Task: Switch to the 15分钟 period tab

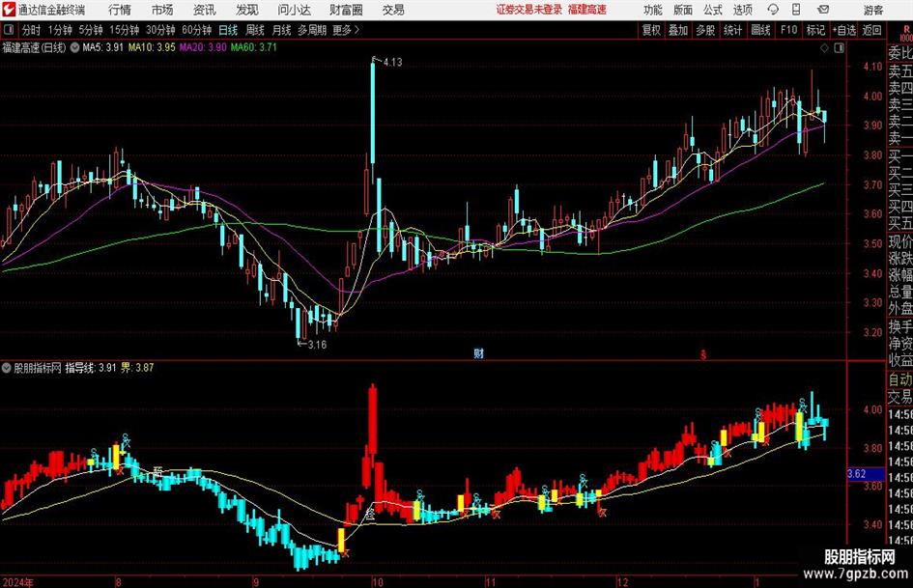Action: (125, 30)
